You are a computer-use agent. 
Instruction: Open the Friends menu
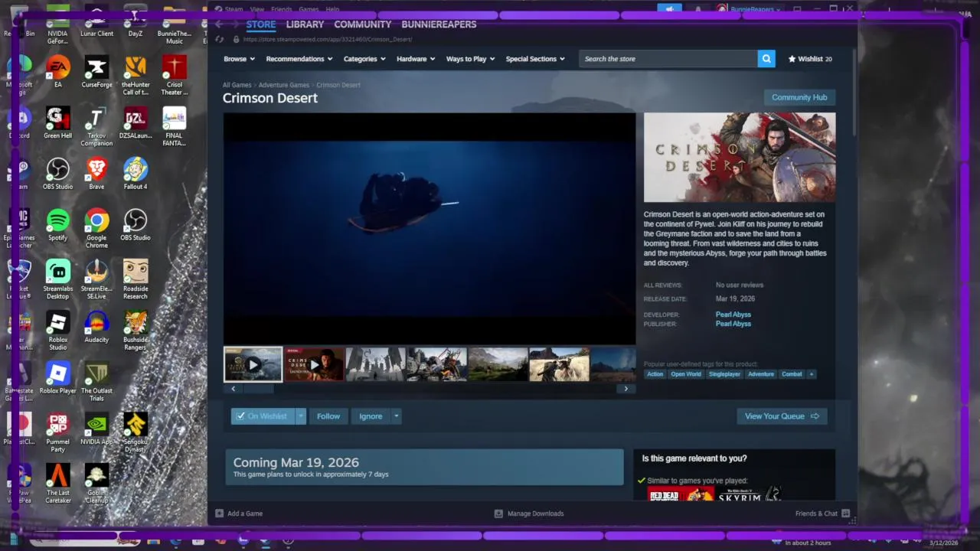[281, 9]
